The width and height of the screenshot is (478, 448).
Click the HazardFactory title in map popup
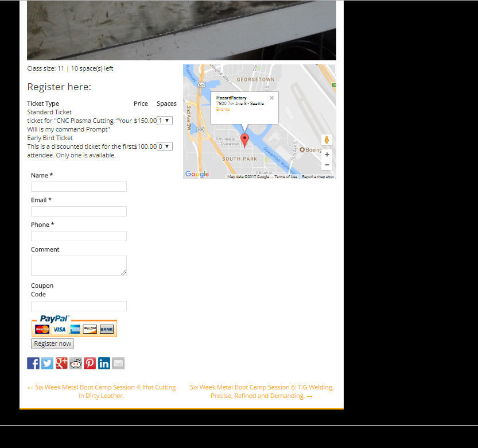[231, 98]
